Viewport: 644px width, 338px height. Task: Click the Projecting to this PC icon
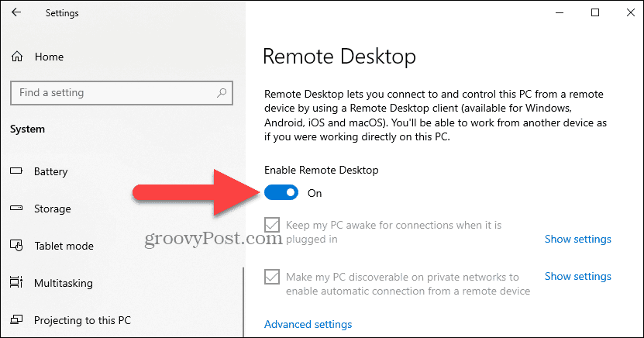16,319
